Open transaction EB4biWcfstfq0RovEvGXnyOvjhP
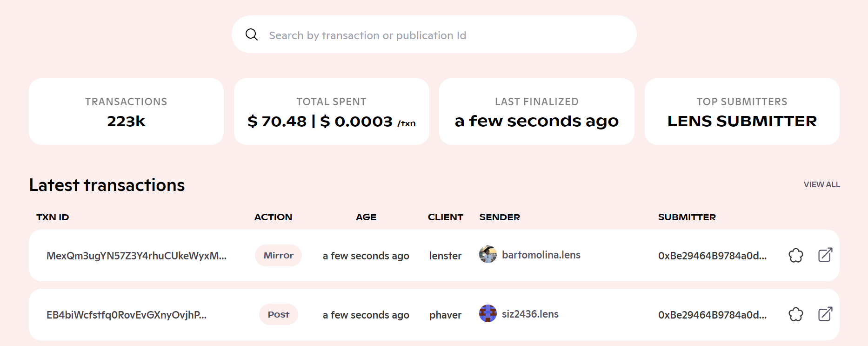Image resolution: width=868 pixels, height=346 pixels. 127,315
